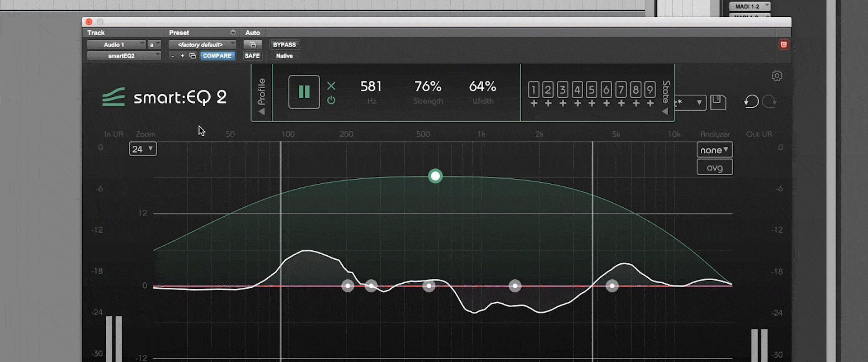Adjust the 64% Width value
Viewport: 868px width, 362px height.
(x=482, y=86)
